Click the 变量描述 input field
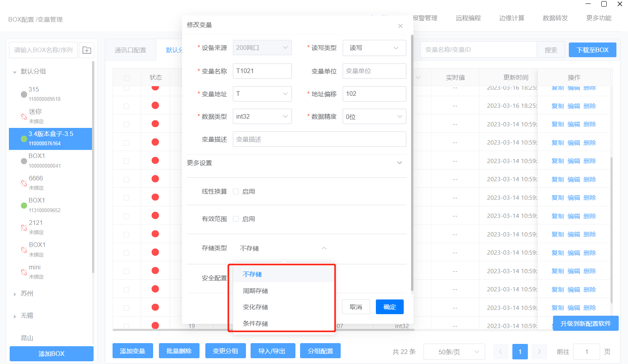628x364 pixels. click(x=319, y=139)
